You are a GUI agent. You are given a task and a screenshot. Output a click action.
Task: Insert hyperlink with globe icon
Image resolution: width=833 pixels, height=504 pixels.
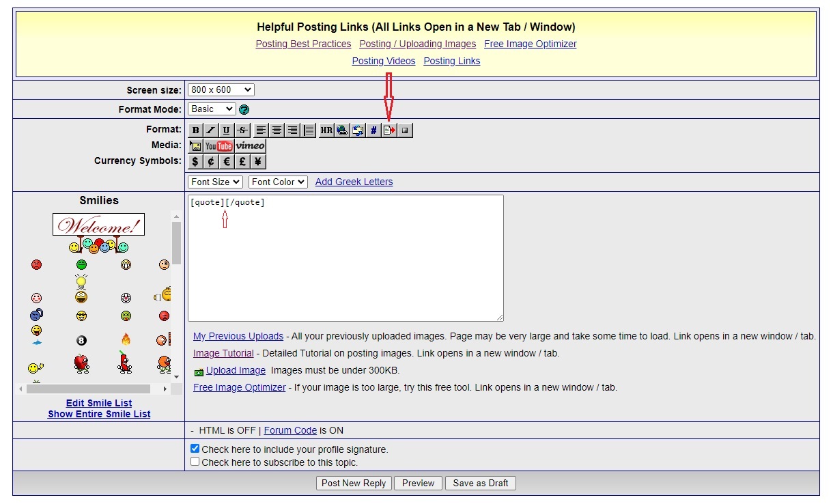[342, 130]
